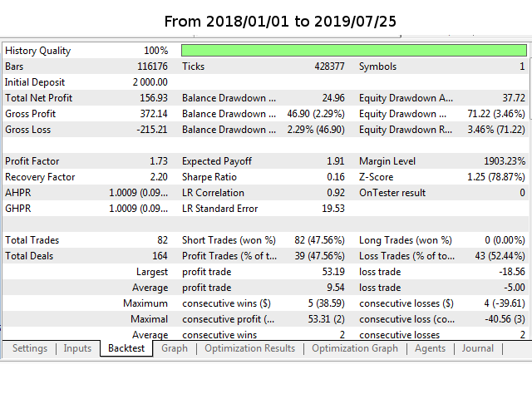Open the Agents tab

(x=430, y=348)
